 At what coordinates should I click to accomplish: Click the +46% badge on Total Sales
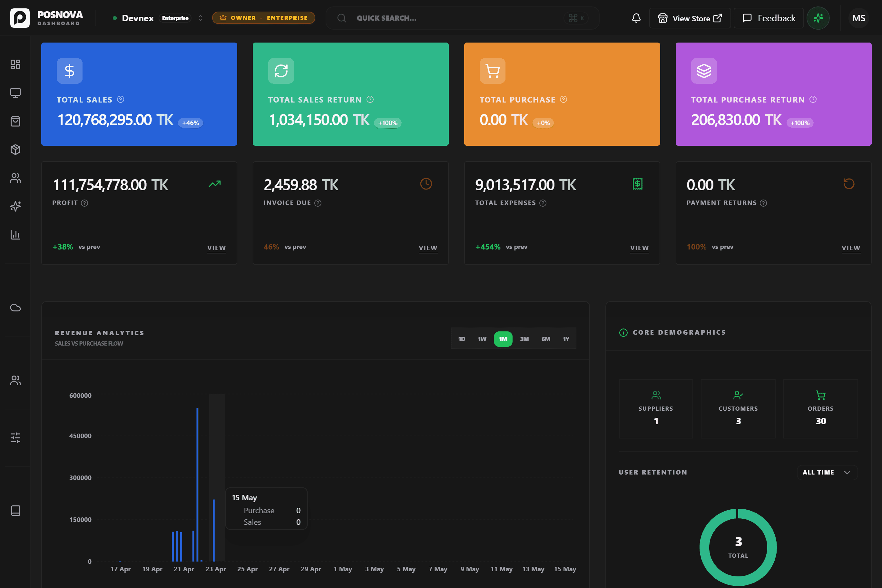[x=191, y=122]
